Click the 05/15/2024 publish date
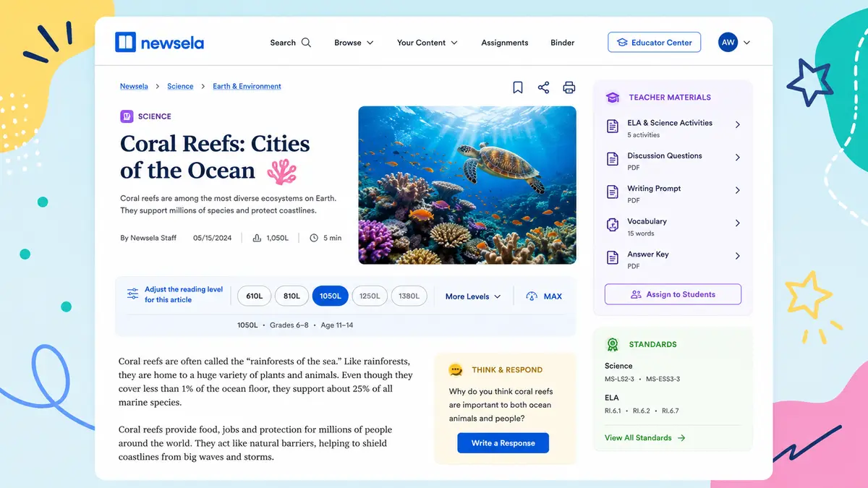This screenshot has height=488, width=868. pyautogui.click(x=213, y=238)
